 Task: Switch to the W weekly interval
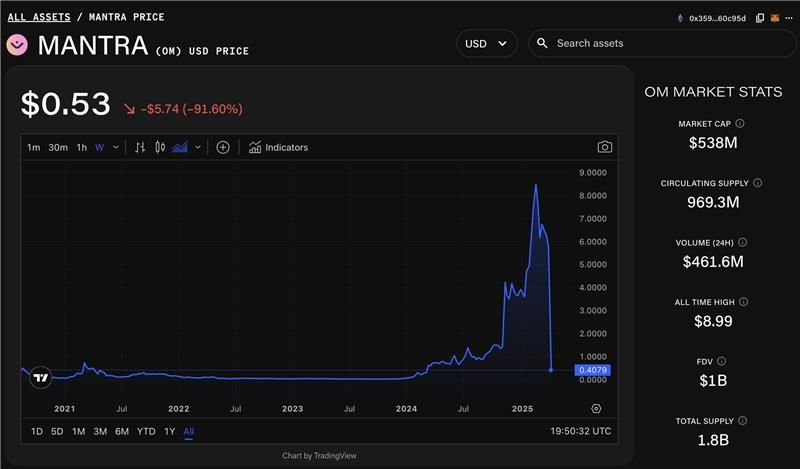click(99, 147)
